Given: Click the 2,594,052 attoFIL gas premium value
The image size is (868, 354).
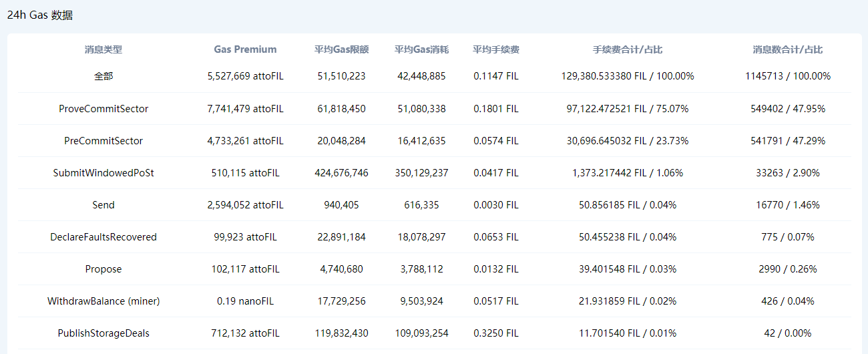Looking at the screenshot, I should [x=245, y=204].
